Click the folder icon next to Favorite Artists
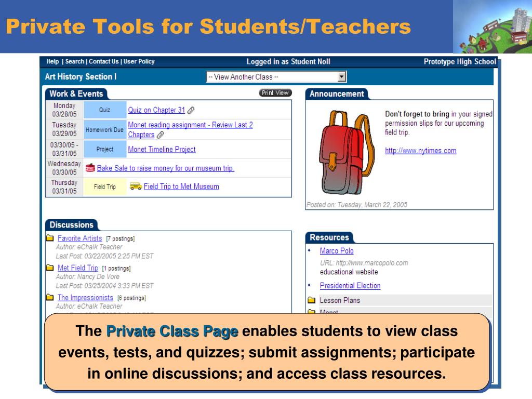 50,238
